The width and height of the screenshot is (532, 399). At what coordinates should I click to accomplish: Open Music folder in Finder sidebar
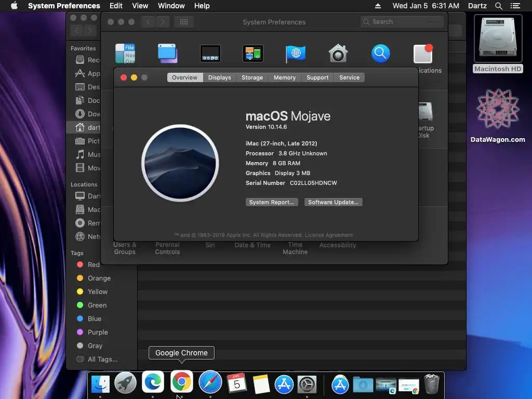[88, 155]
